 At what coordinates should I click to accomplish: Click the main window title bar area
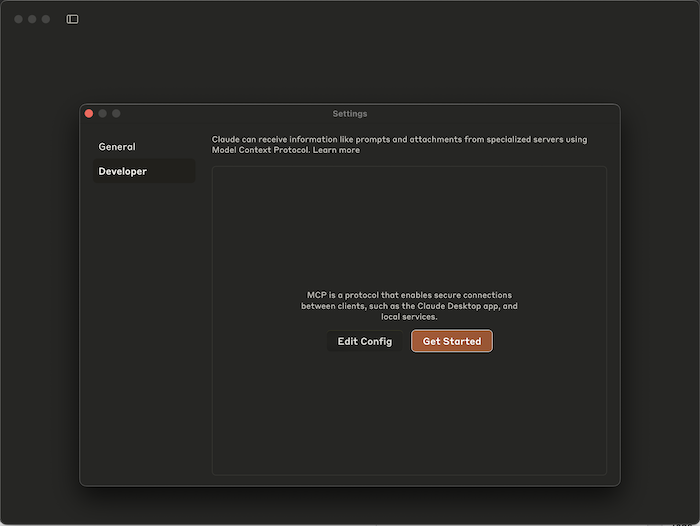[x=350, y=19]
